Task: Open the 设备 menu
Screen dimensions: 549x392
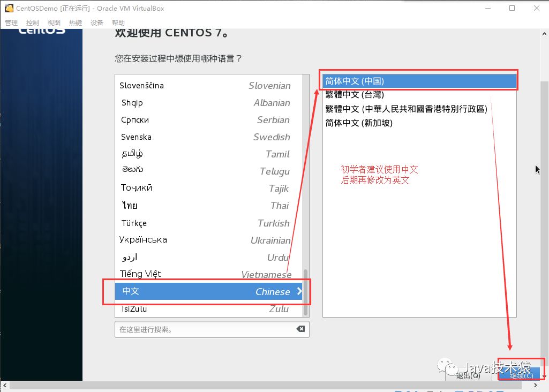Action: click(97, 22)
